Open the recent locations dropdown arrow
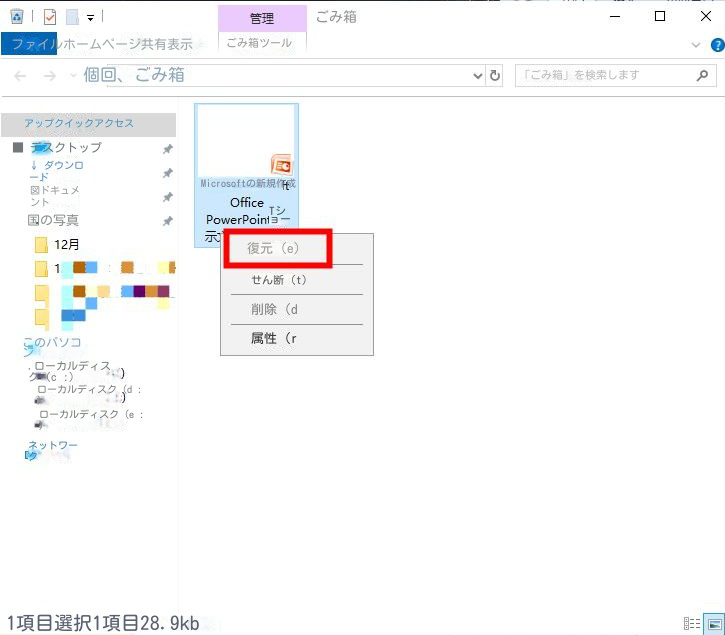Screen dimensions: 725x635 73,75
